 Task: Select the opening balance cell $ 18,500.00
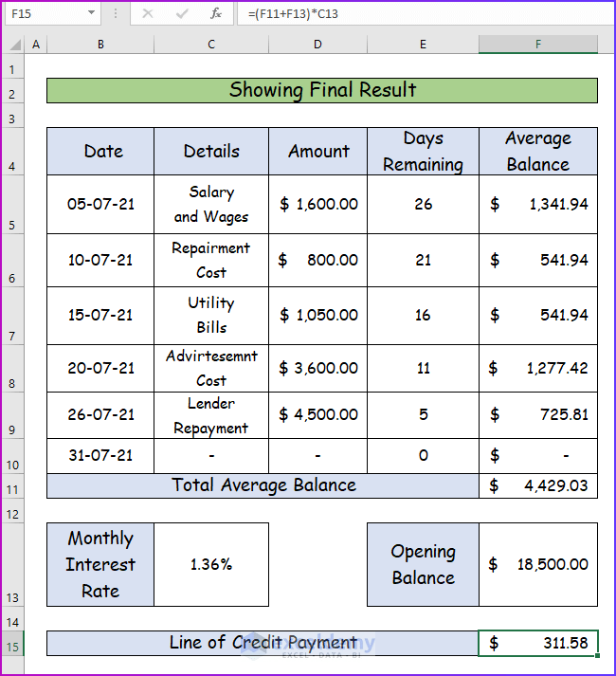(538, 565)
